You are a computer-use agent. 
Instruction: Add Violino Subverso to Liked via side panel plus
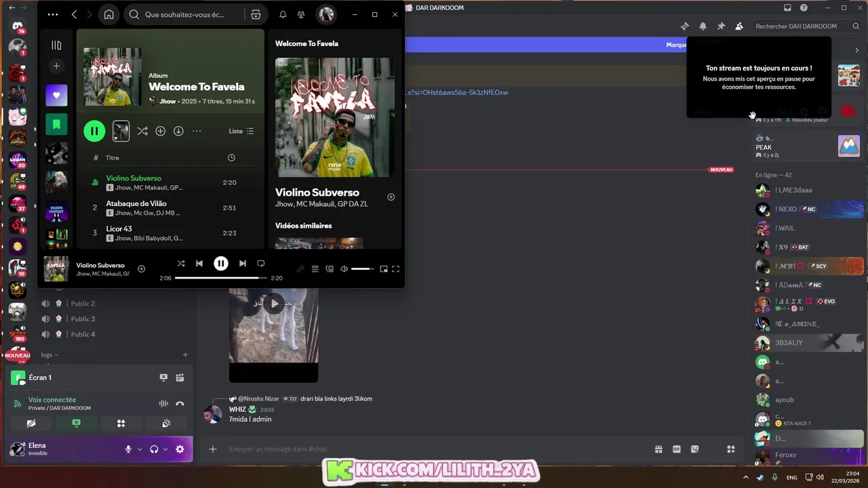[x=391, y=197]
